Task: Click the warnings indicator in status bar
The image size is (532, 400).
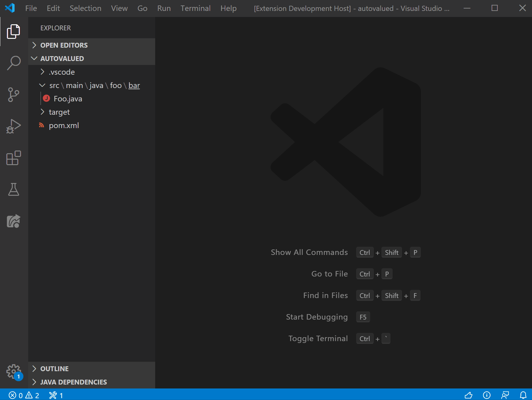Action: pos(32,395)
